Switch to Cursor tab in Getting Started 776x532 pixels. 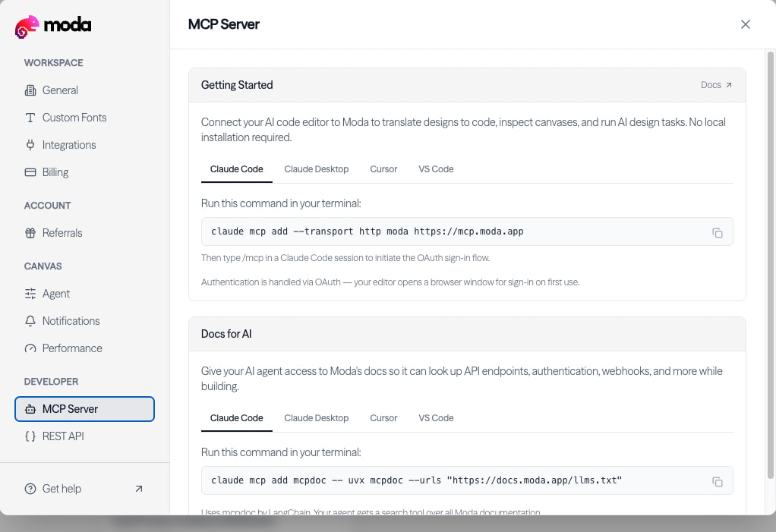pyautogui.click(x=383, y=169)
